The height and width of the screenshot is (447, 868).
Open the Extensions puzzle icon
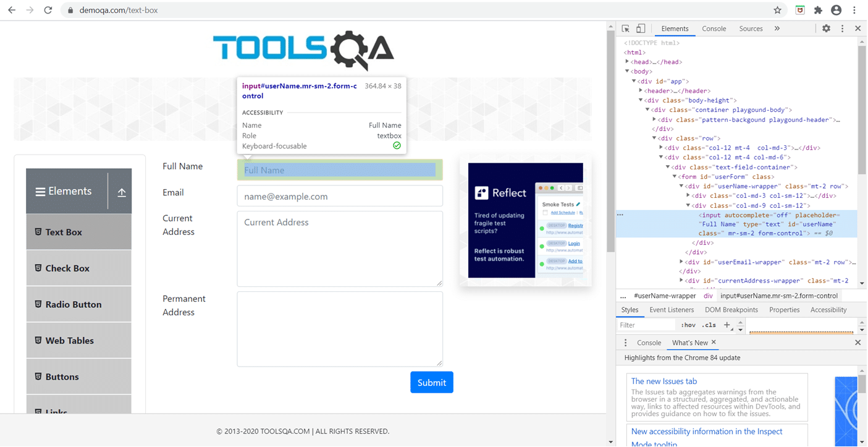click(x=818, y=10)
